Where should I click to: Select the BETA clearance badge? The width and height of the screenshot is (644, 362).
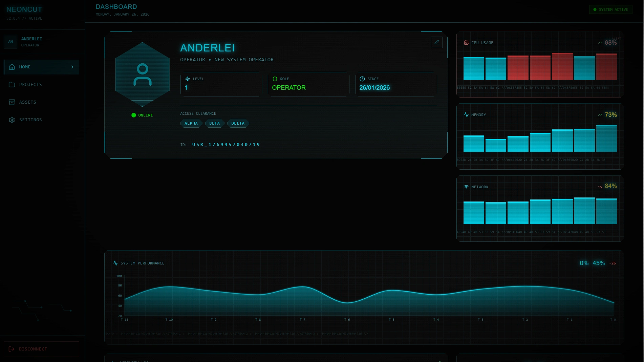[x=215, y=123]
